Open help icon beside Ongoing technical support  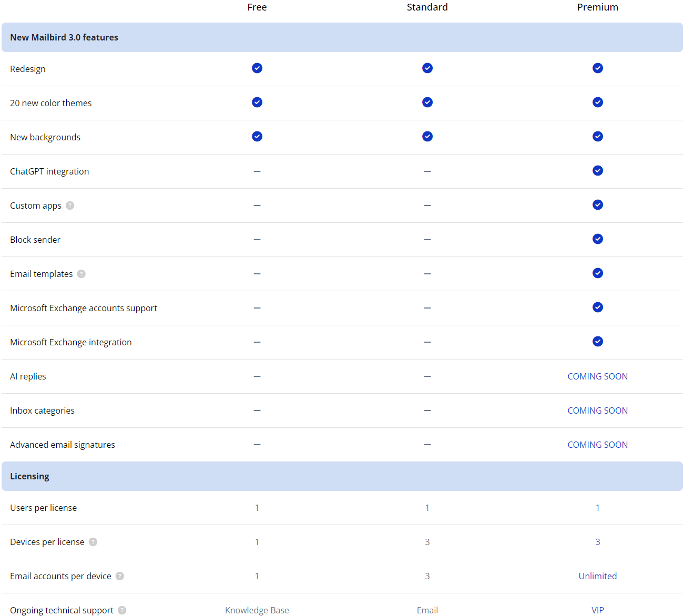[122, 610]
